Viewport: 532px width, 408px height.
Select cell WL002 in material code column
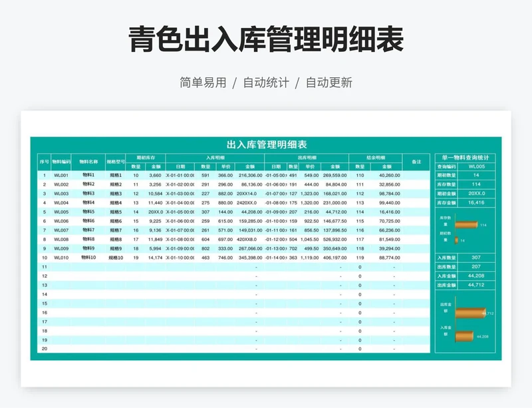tap(61, 185)
